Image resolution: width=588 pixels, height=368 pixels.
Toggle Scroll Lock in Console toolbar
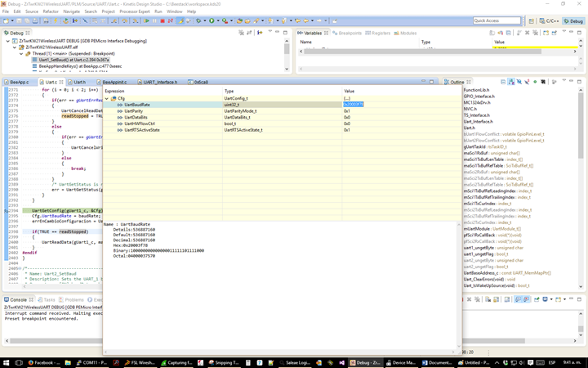tap(497, 299)
